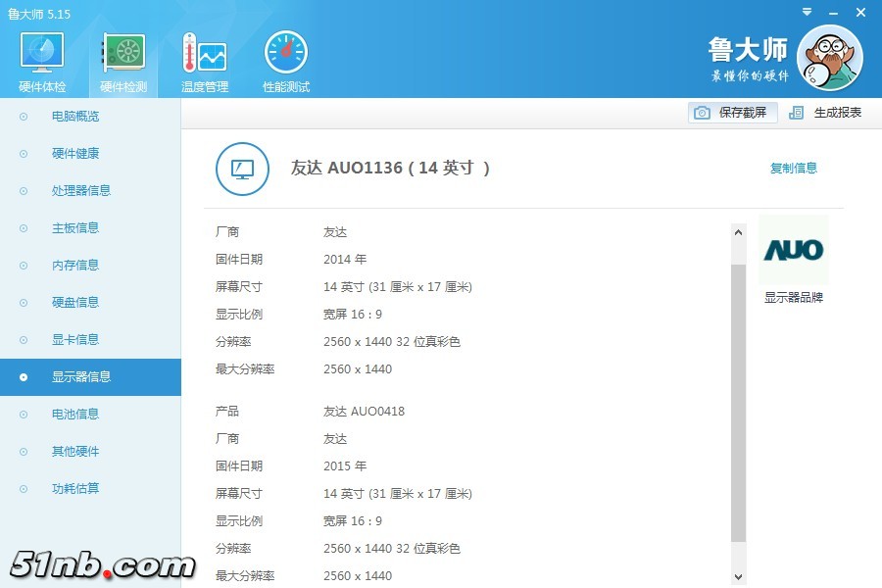Click the scrollbar down arrow
Image resolution: width=882 pixels, height=588 pixels.
click(x=739, y=577)
